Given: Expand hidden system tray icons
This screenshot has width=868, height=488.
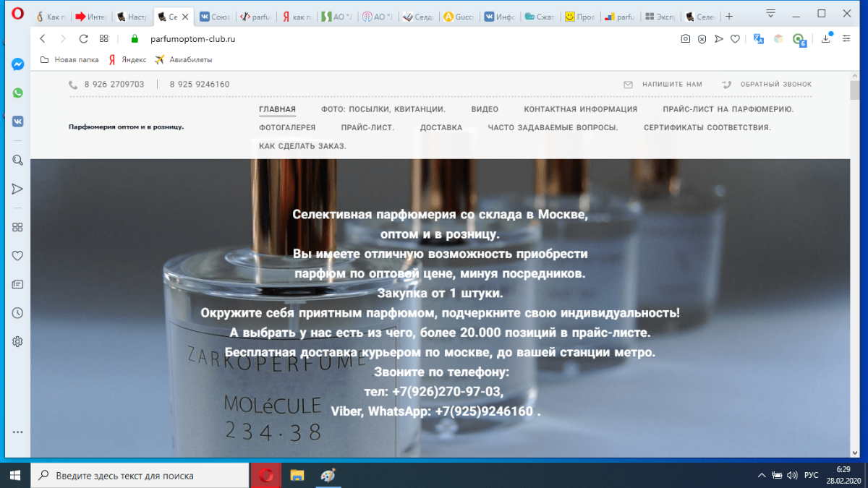Looking at the screenshot, I should 762,475.
